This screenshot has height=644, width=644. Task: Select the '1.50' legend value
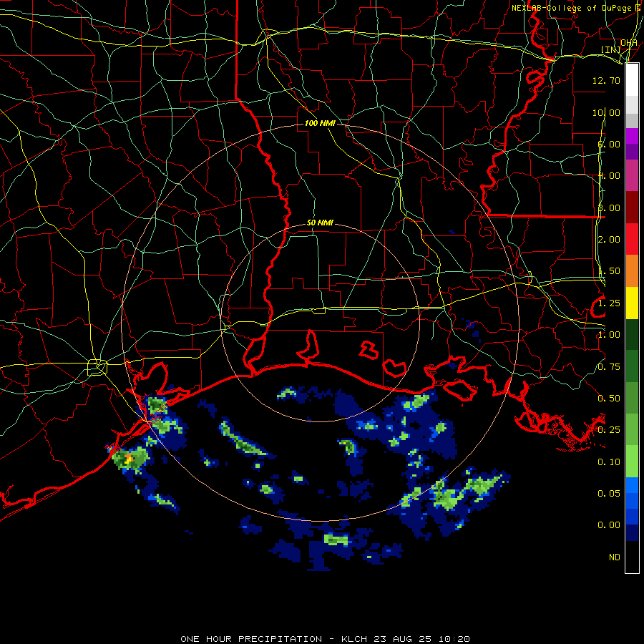pyautogui.click(x=609, y=271)
